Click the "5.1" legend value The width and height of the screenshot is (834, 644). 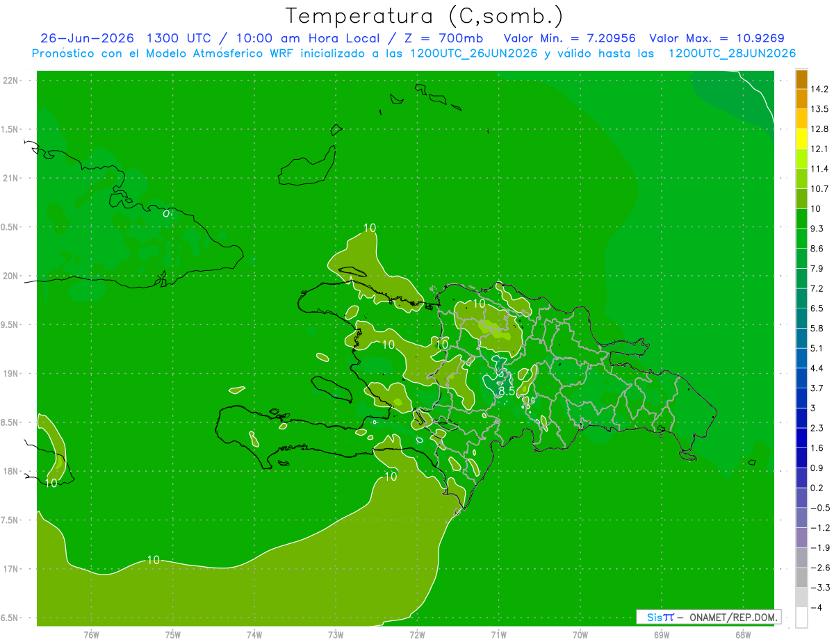(817, 348)
